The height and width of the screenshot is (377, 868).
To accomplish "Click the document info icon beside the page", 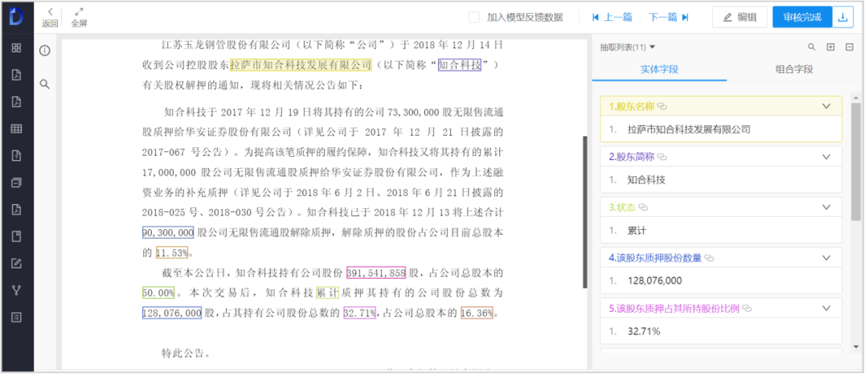I will (x=45, y=51).
